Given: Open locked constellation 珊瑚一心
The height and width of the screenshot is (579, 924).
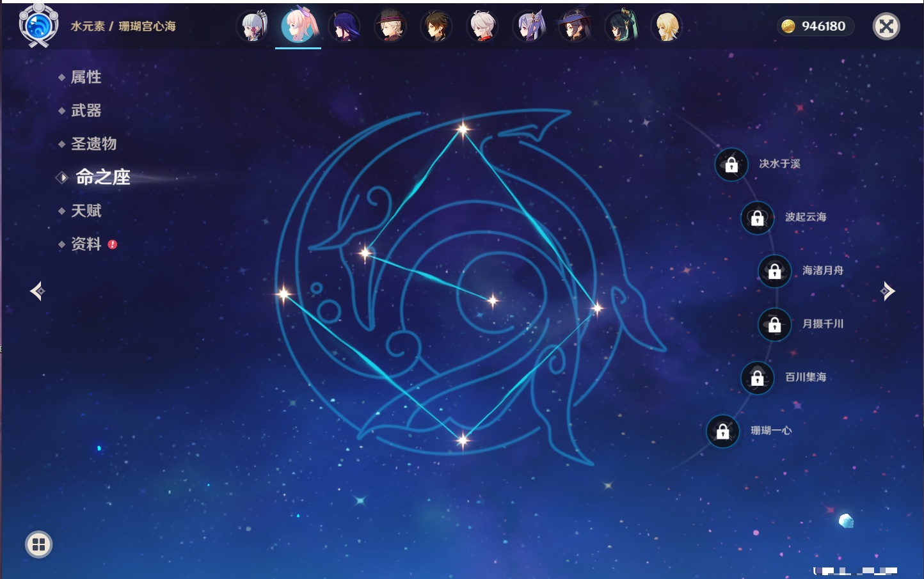Looking at the screenshot, I should [x=723, y=431].
